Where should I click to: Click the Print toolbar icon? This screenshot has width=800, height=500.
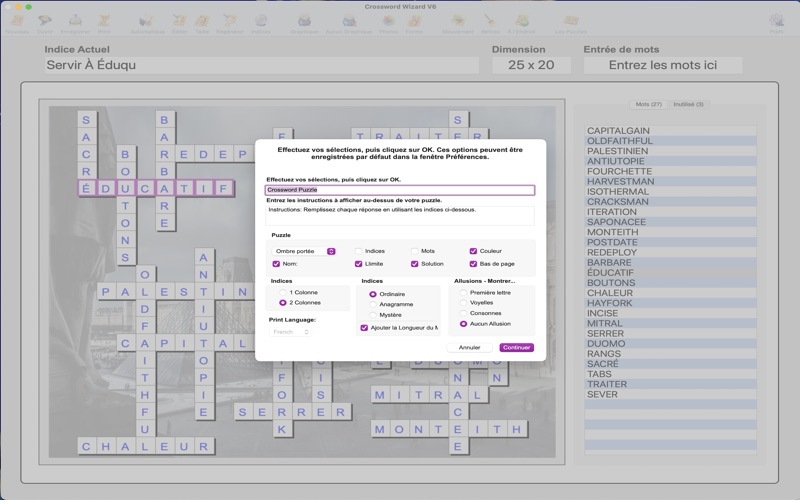pyautogui.click(x=104, y=21)
